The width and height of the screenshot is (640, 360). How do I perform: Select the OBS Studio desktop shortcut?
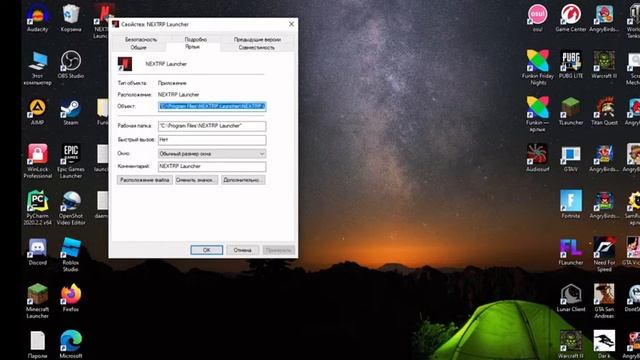(71, 64)
